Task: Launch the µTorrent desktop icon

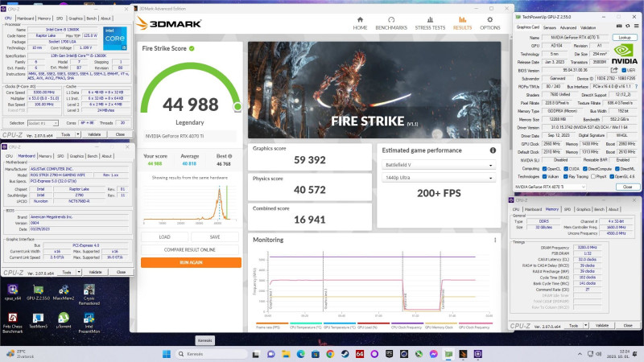Action: pyautogui.click(x=64, y=321)
